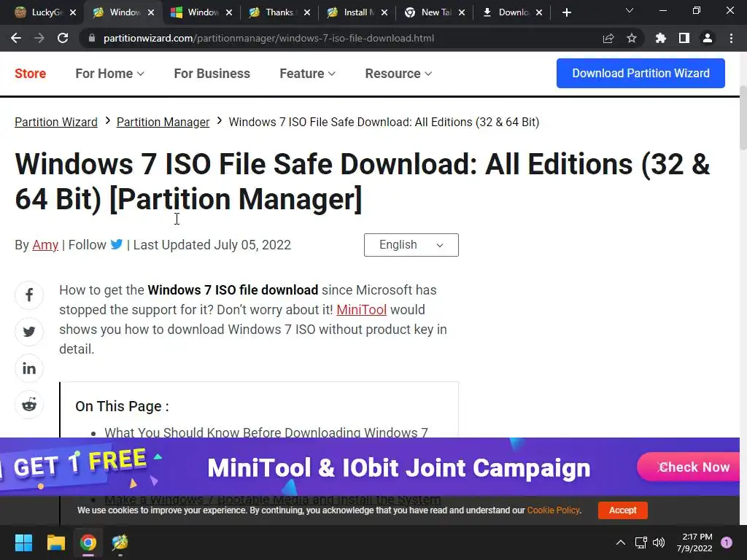747x560 pixels.
Task: Open author Amy's profile link
Action: (x=45, y=245)
